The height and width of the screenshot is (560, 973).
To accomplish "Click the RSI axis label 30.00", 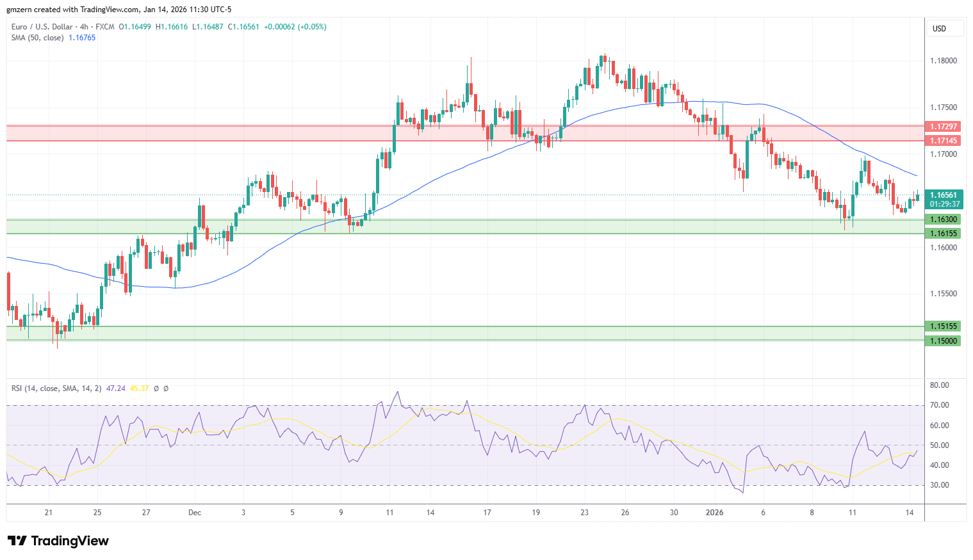I will click(x=940, y=485).
